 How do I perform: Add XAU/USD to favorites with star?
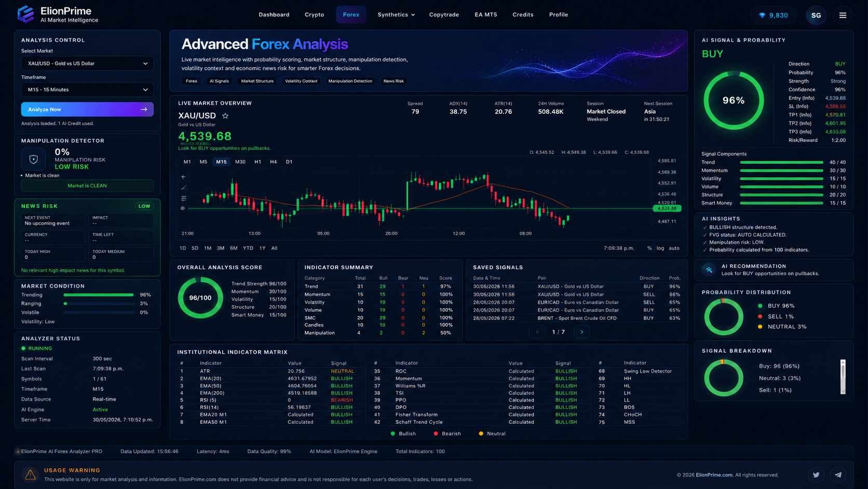click(225, 116)
